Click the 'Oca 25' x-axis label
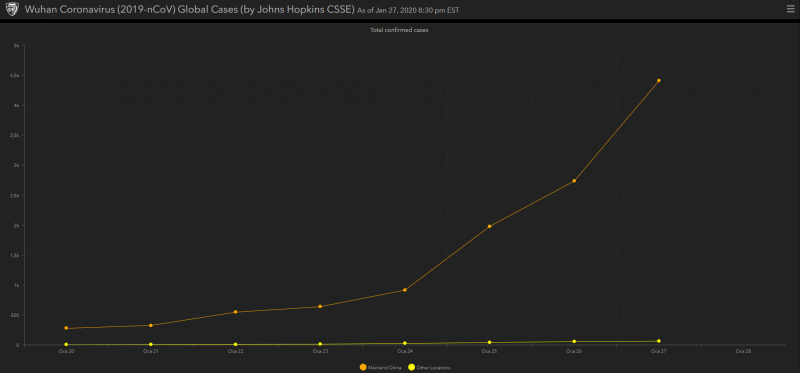Image resolution: width=800 pixels, height=373 pixels. pyautogui.click(x=489, y=351)
